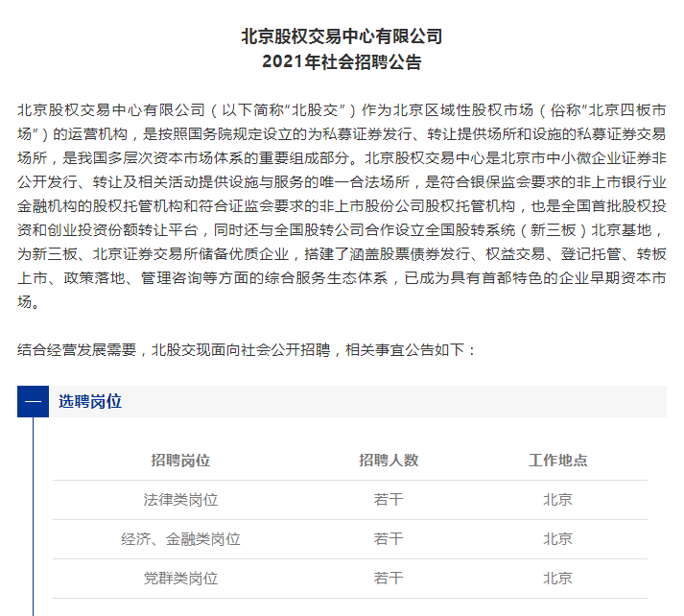Select the '法律类岗位' table cell
The width and height of the screenshot is (684, 616).
[x=180, y=500]
